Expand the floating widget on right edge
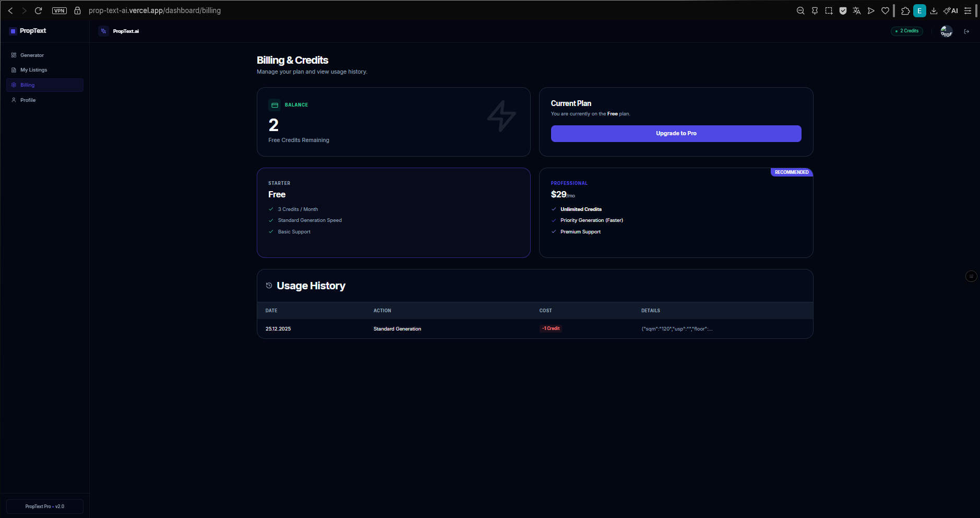 point(970,276)
